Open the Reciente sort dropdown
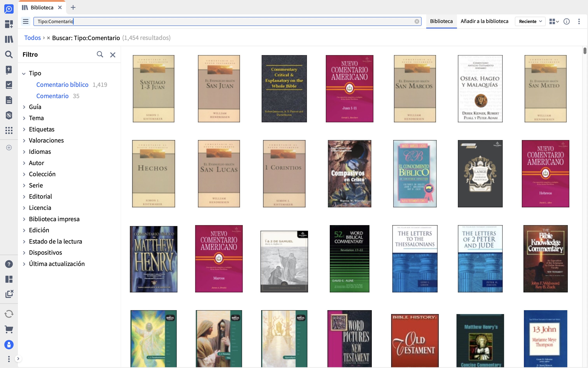Screen dimensions: 588x368 point(530,21)
